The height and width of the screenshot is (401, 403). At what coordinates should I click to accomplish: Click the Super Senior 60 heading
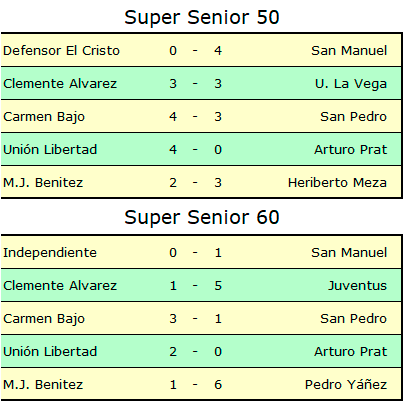tap(202, 217)
